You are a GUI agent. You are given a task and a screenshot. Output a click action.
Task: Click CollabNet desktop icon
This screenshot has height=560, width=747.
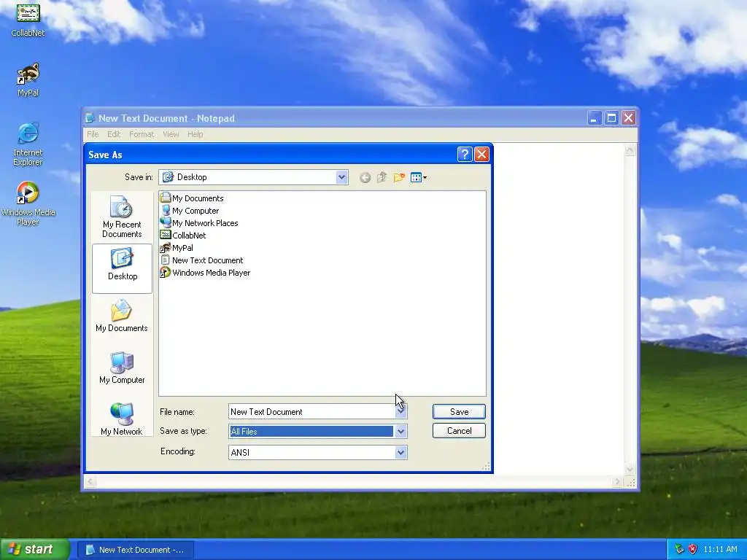(x=28, y=20)
